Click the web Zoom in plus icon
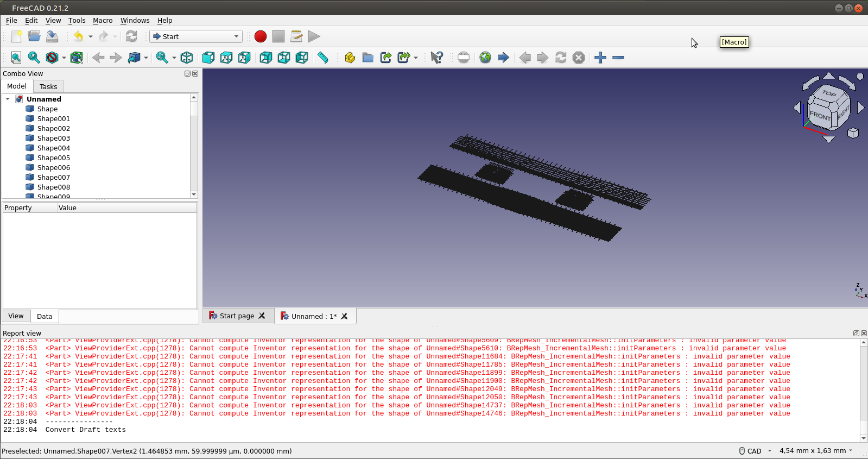Viewport: 868px width, 459px height. pyautogui.click(x=600, y=58)
